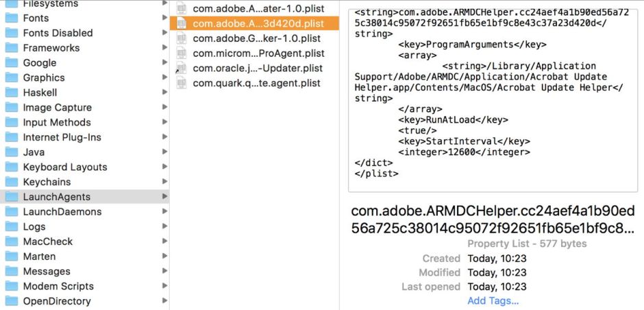Click the com.adobe.ARMDCHelper file title in info
Screen dimensions: 644x310
493,219
